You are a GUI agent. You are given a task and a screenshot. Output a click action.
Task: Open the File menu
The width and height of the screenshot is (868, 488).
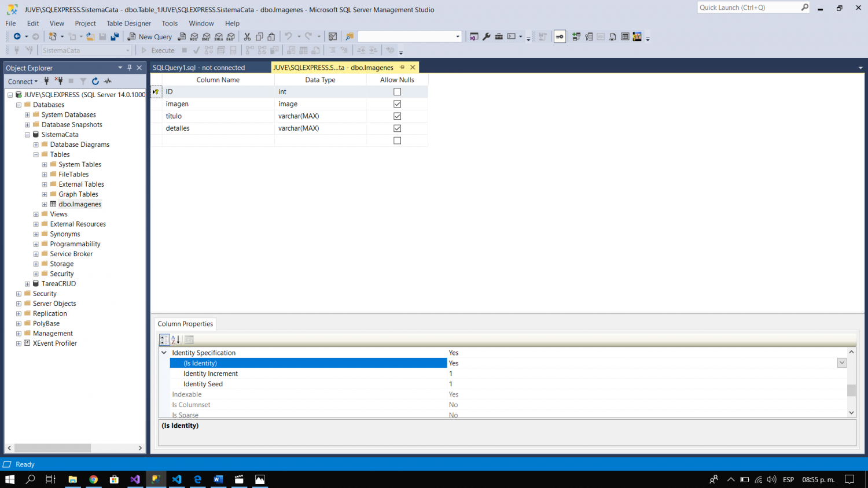10,23
